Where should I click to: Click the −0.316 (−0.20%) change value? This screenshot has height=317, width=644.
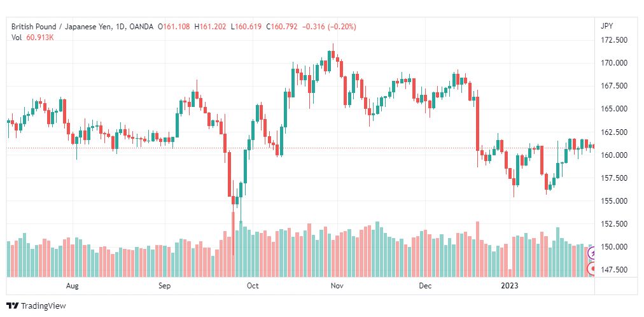click(x=330, y=27)
